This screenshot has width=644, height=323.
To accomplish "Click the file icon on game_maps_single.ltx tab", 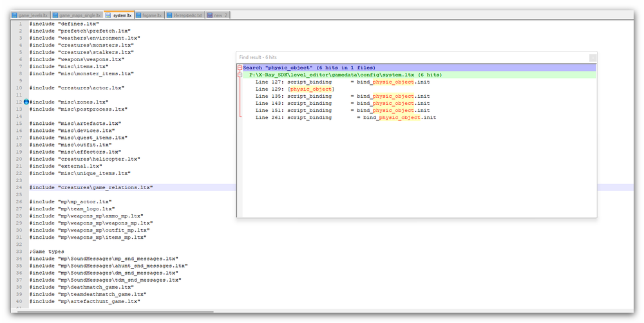I will (x=56, y=15).
